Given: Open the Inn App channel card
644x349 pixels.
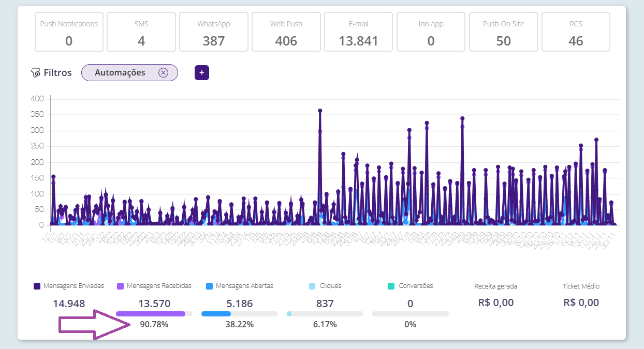Looking at the screenshot, I should pos(431,32).
